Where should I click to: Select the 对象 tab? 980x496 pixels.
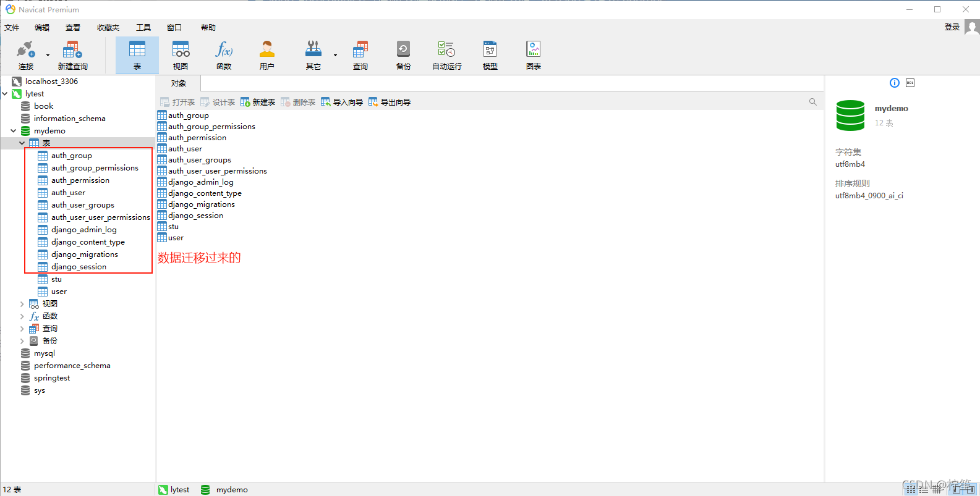pyautogui.click(x=178, y=83)
